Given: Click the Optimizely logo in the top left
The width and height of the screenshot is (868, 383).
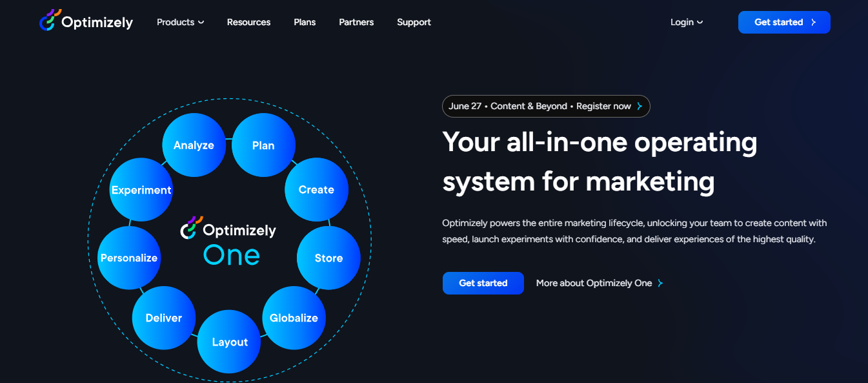Looking at the screenshot, I should tap(85, 21).
